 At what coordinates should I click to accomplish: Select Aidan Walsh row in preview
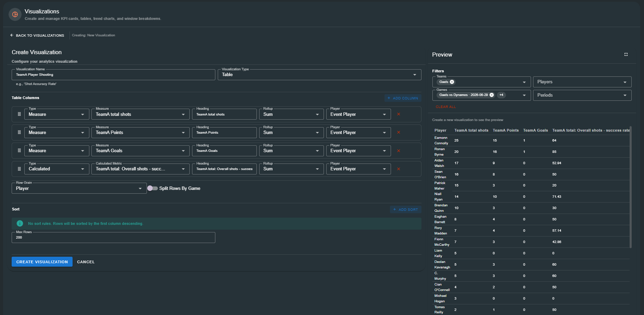[531, 163]
